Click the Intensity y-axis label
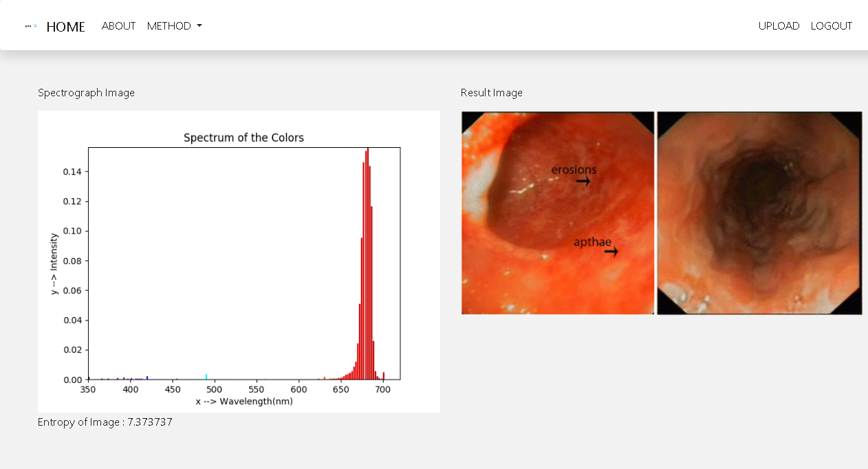The width and height of the screenshot is (868, 469). click(54, 264)
